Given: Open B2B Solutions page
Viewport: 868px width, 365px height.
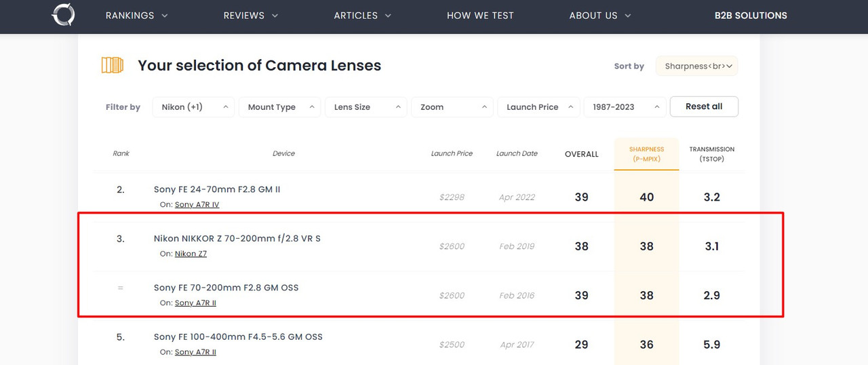Looking at the screenshot, I should [751, 15].
